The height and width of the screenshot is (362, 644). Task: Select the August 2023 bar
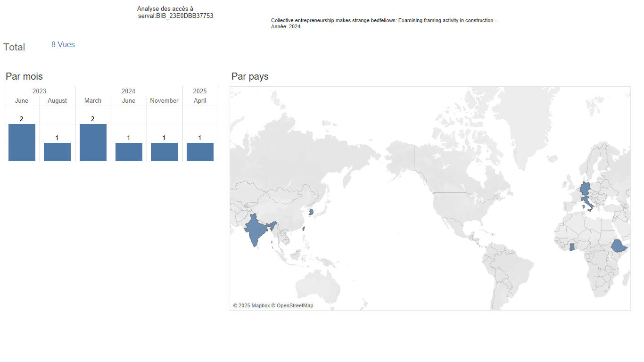[57, 152]
